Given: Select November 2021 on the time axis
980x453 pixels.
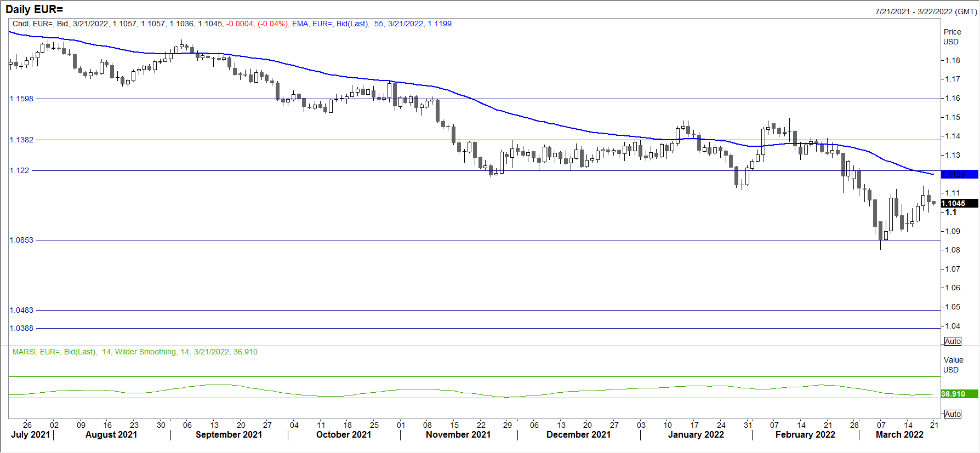Looking at the screenshot, I should pyautogui.click(x=458, y=434).
